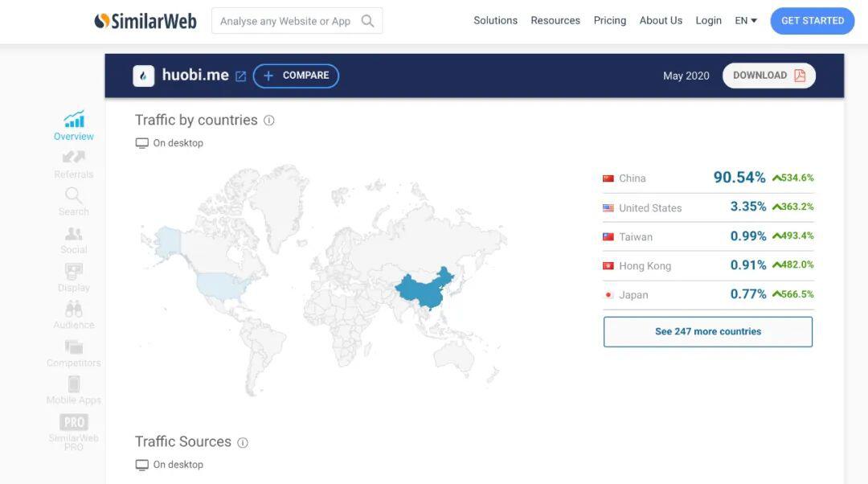Click the SimilarWeb logo
Image resolution: width=868 pixels, height=484 pixels.
[145, 21]
